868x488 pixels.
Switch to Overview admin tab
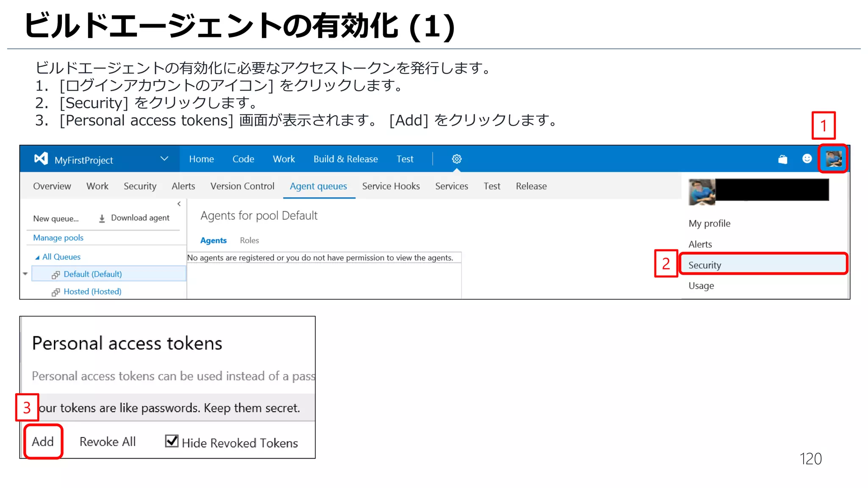point(52,186)
